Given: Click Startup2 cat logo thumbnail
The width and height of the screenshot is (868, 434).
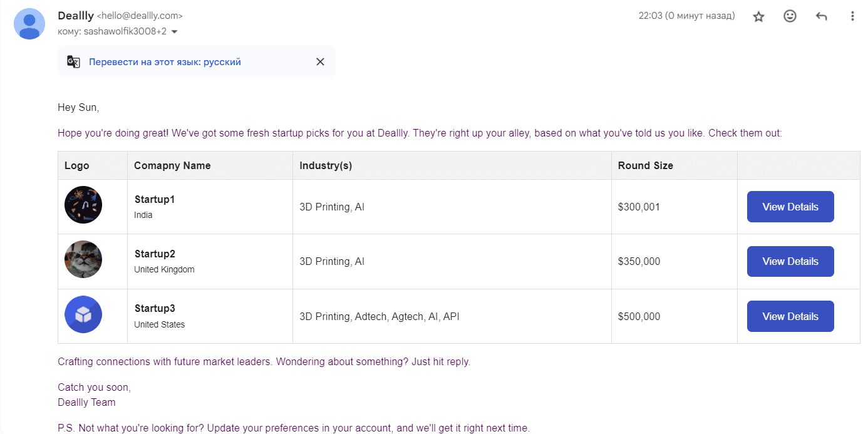Looking at the screenshot, I should click(x=83, y=259).
